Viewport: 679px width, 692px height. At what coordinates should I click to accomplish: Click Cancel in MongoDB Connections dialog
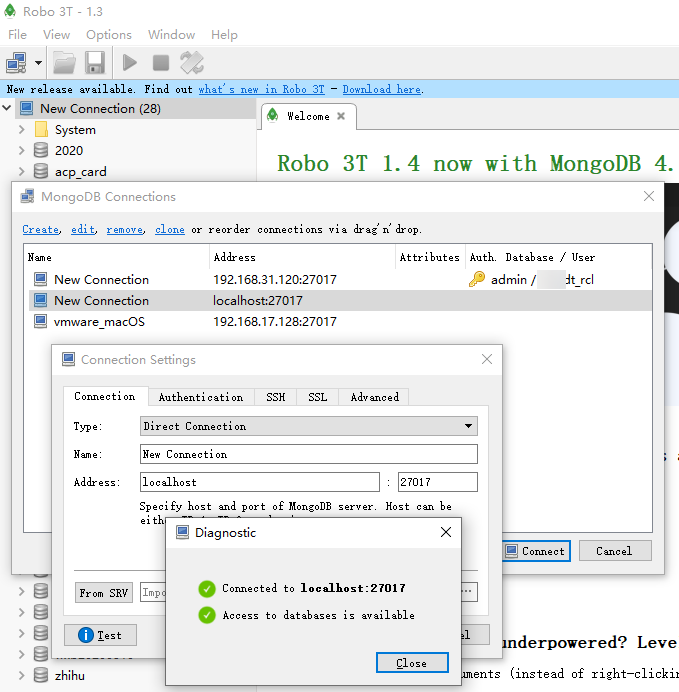tap(615, 551)
